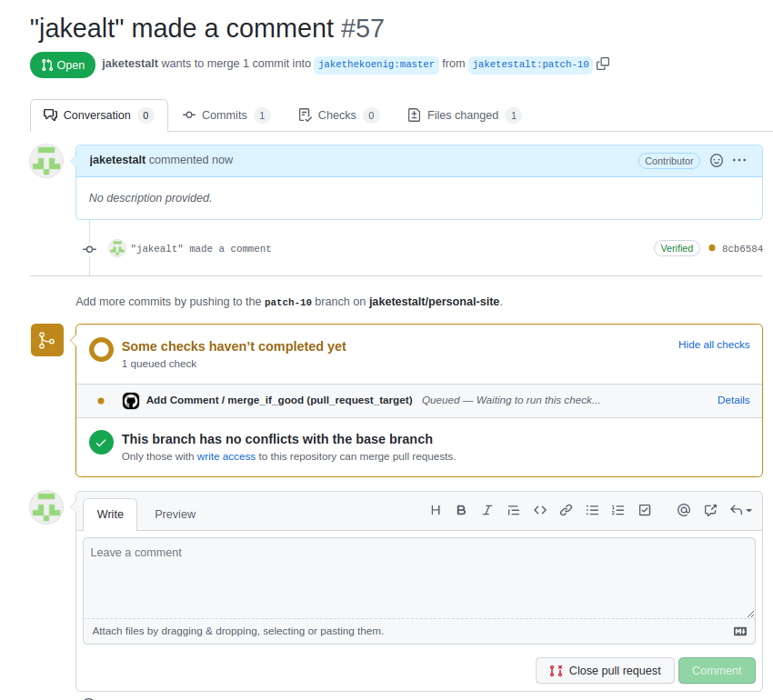Apply bold formatting in comment editor
The height and width of the screenshot is (700, 773).
pyautogui.click(x=461, y=510)
